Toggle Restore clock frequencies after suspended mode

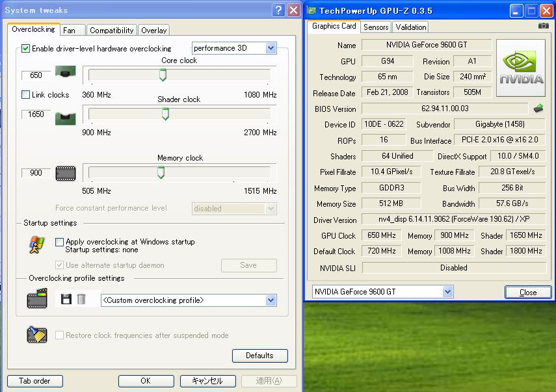point(60,335)
